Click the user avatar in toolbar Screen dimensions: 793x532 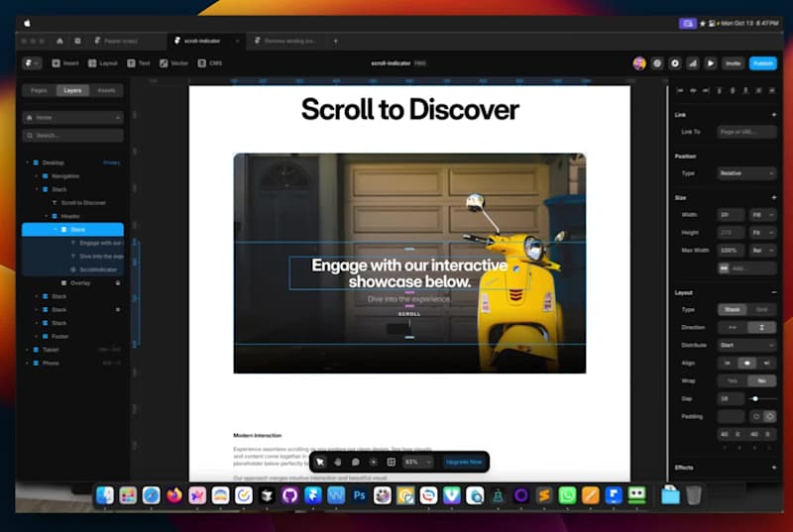pos(639,63)
